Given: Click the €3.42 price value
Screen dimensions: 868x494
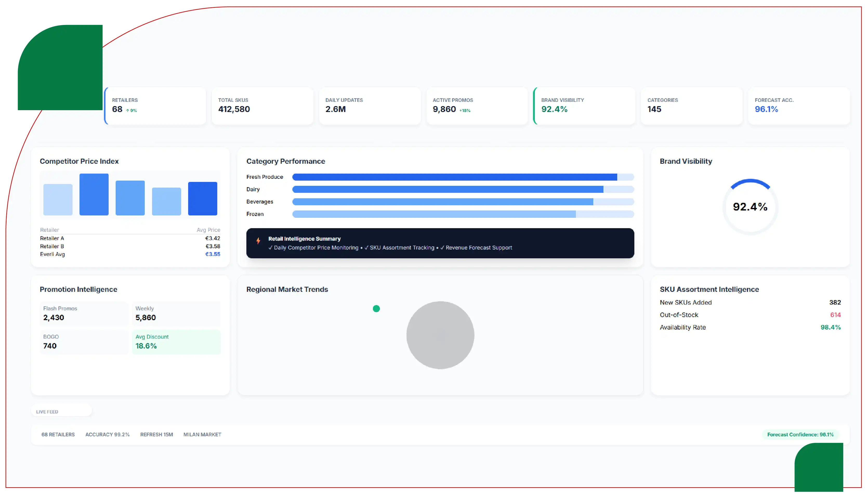Looking at the screenshot, I should tap(213, 238).
